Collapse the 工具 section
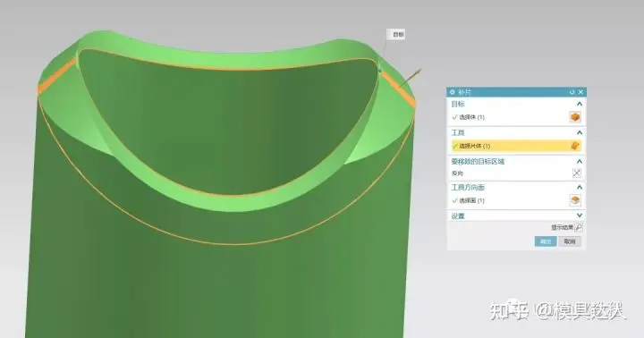 point(580,133)
